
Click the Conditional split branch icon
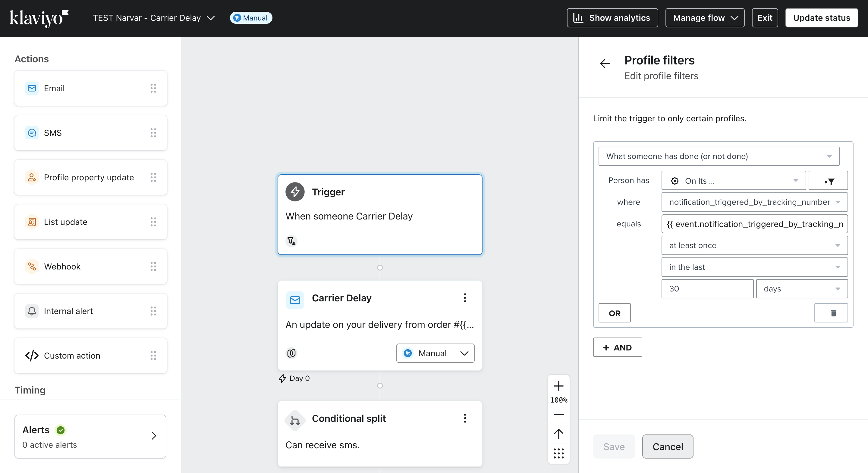(x=295, y=421)
